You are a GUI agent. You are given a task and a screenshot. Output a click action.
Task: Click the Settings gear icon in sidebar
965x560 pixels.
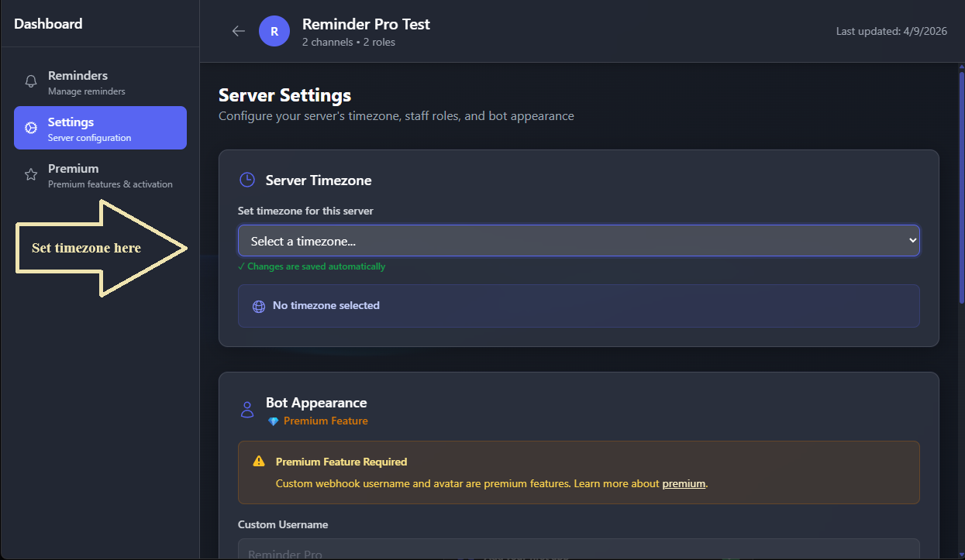(x=31, y=128)
